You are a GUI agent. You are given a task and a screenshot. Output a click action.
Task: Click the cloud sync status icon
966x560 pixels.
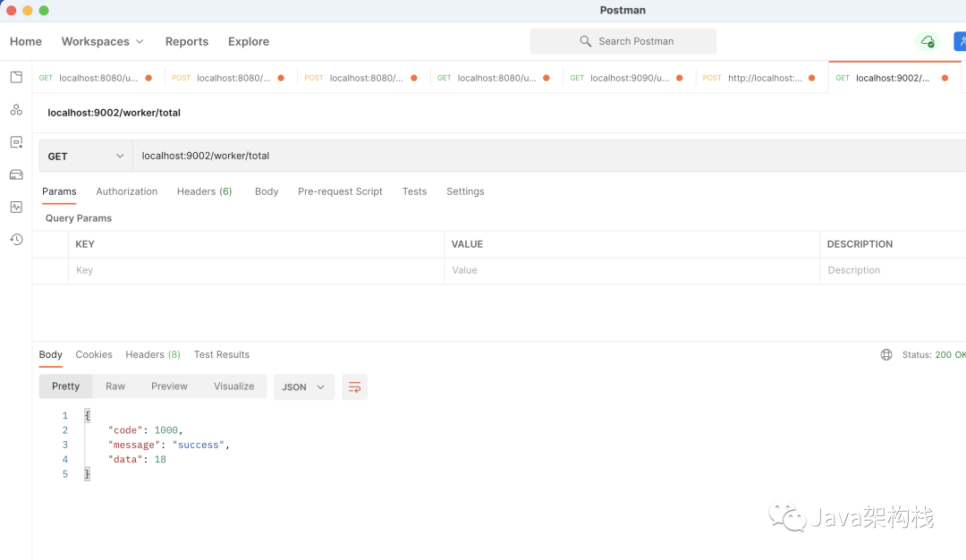pos(928,41)
